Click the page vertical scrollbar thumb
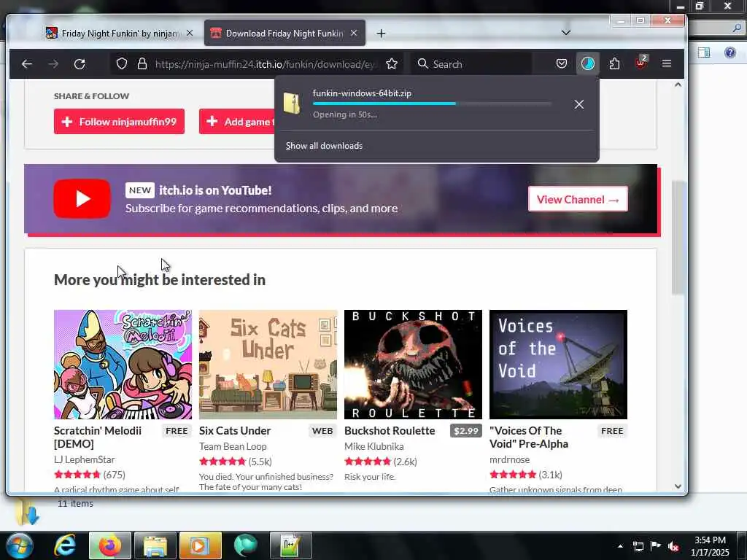747x560 pixels. 678,238
